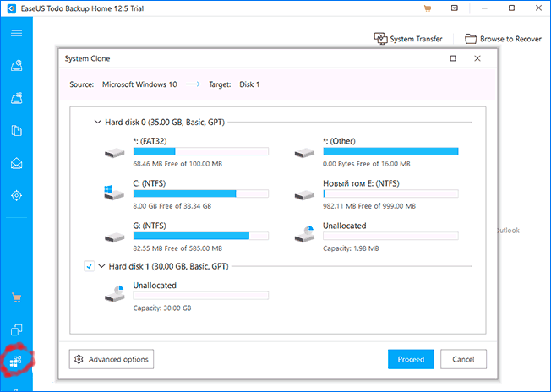Click the Hard disk 1 unallocated capacity bar

point(201,296)
